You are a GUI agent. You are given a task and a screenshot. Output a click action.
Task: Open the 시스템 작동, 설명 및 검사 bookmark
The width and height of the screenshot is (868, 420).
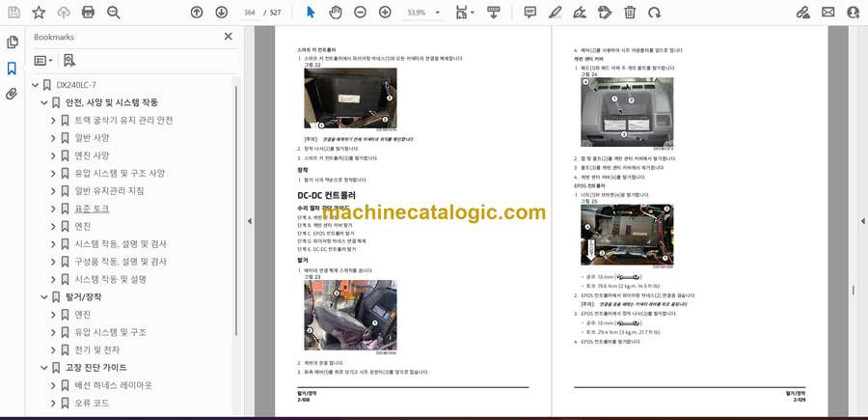click(121, 244)
